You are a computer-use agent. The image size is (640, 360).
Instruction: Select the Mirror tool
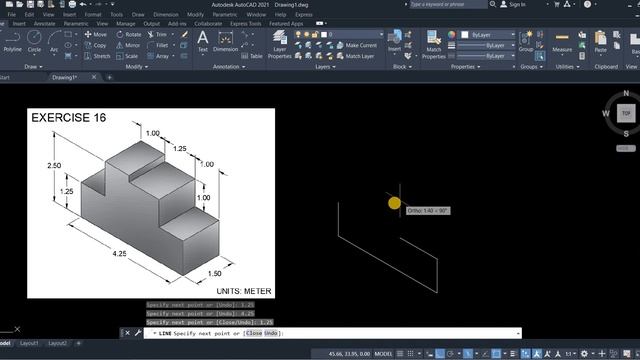pyautogui.click(x=128, y=45)
